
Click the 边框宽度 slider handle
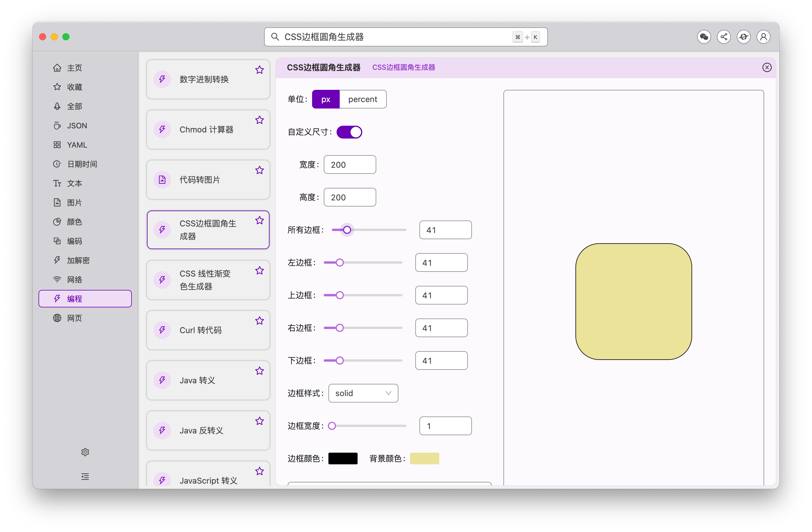[x=332, y=426]
